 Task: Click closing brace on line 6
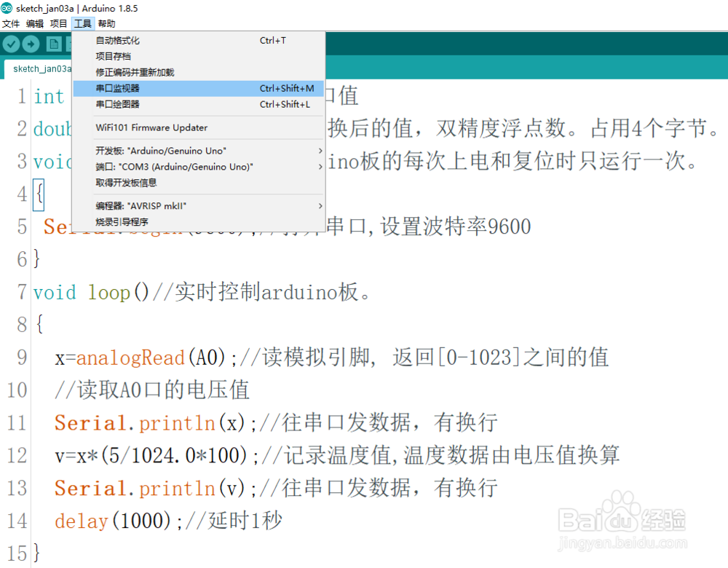click(x=37, y=259)
